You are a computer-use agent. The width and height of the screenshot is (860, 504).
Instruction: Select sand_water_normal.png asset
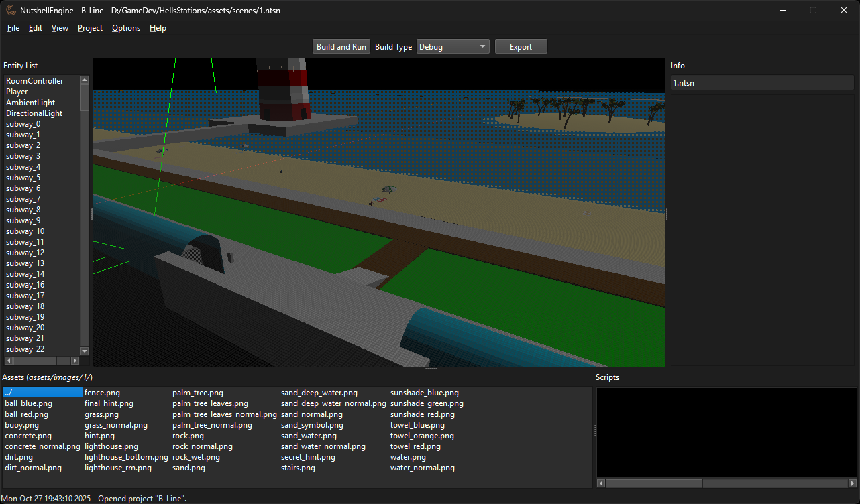coord(323,446)
